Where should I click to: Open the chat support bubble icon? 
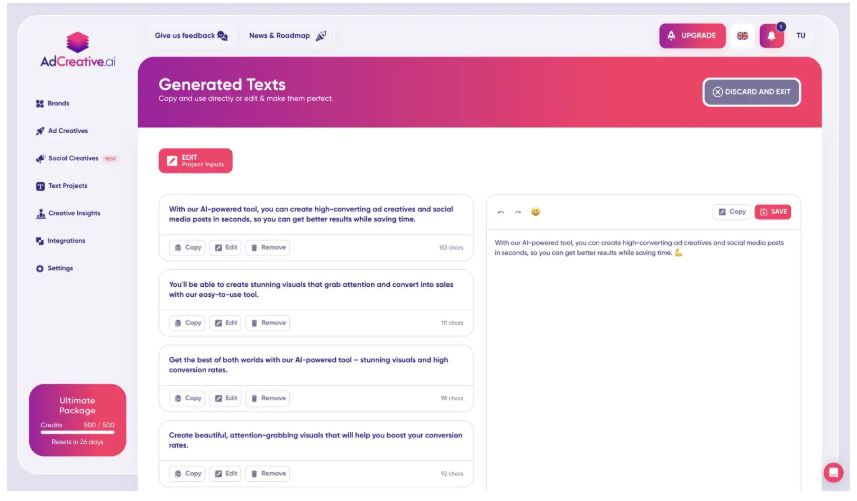833,473
